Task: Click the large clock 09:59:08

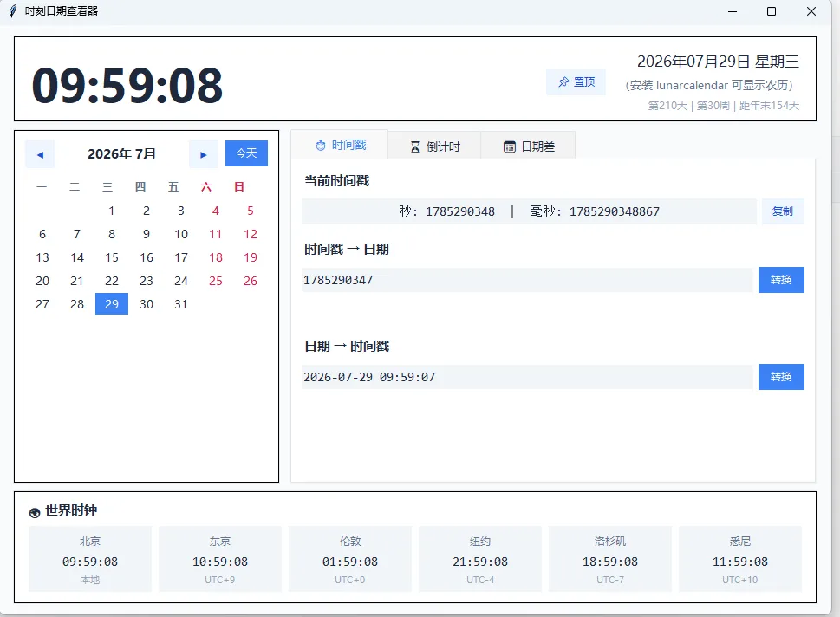Action: [x=127, y=85]
